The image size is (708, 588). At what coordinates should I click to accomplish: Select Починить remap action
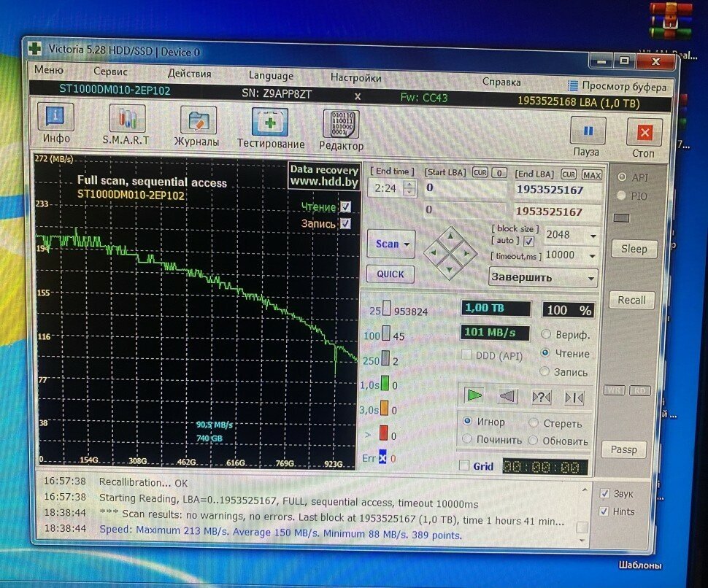click(467, 438)
